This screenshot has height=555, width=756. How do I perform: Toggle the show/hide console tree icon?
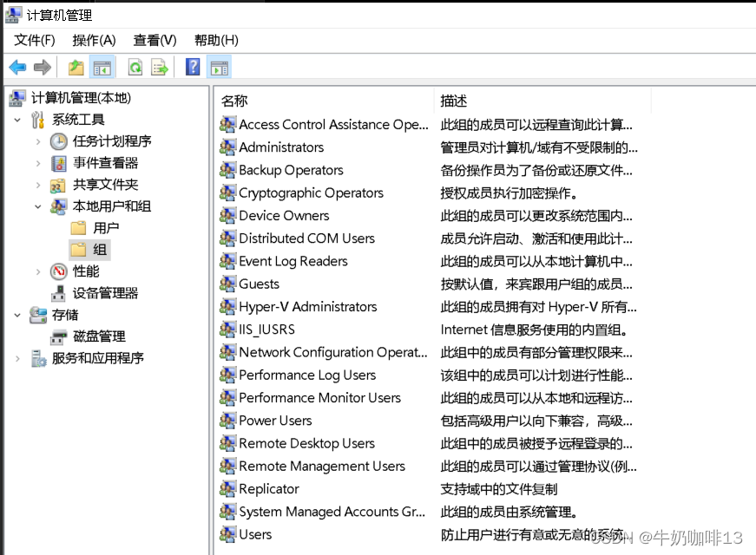[x=102, y=68]
